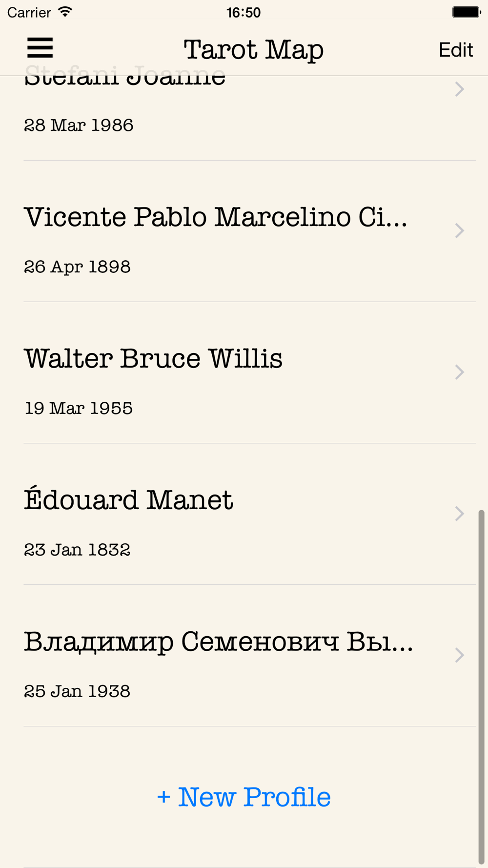Image resolution: width=488 pixels, height=868 pixels.
Task: Tap the Wi-Fi status icon
Action: [x=65, y=12]
